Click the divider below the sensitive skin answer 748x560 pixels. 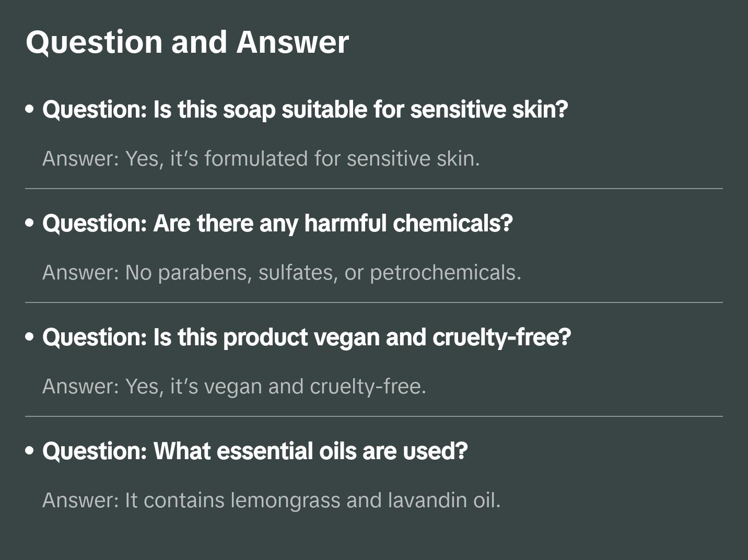pyautogui.click(x=374, y=189)
